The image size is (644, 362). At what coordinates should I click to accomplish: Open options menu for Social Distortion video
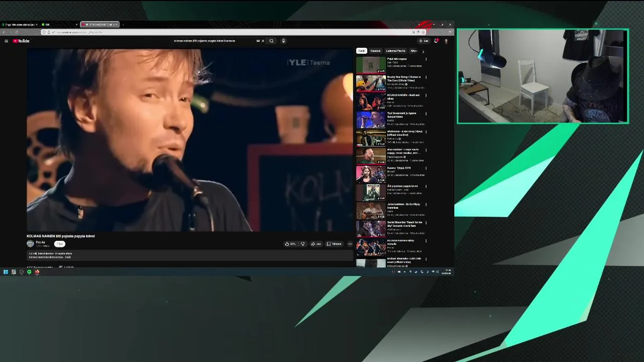tap(426, 223)
